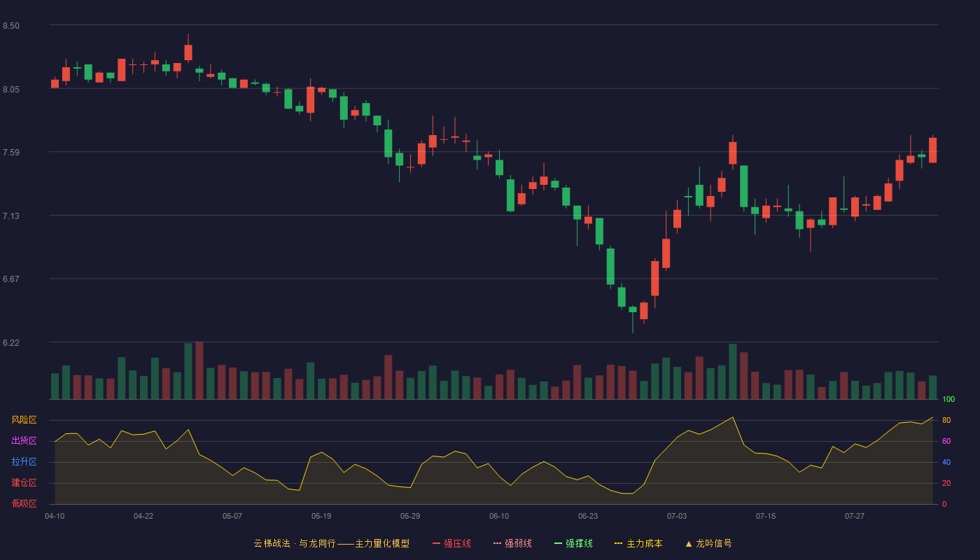Pick the 05-29 date on the axis
980x560 pixels.
click(x=410, y=516)
